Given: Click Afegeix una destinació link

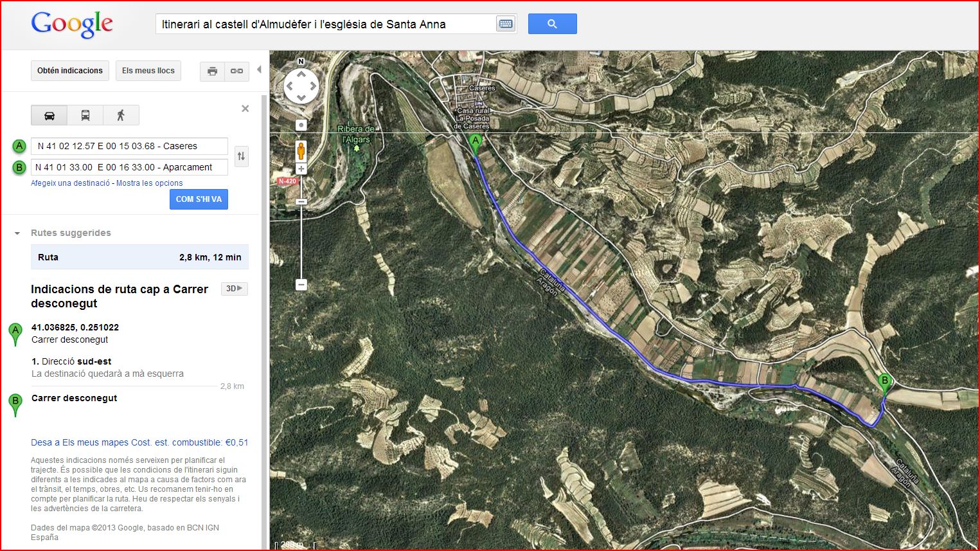Looking at the screenshot, I should click(x=71, y=183).
